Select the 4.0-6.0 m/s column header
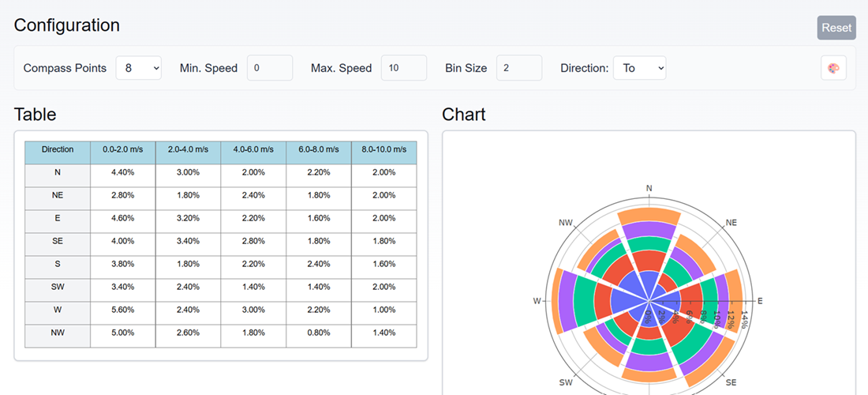Screen dimensions: 868x395 [253, 149]
